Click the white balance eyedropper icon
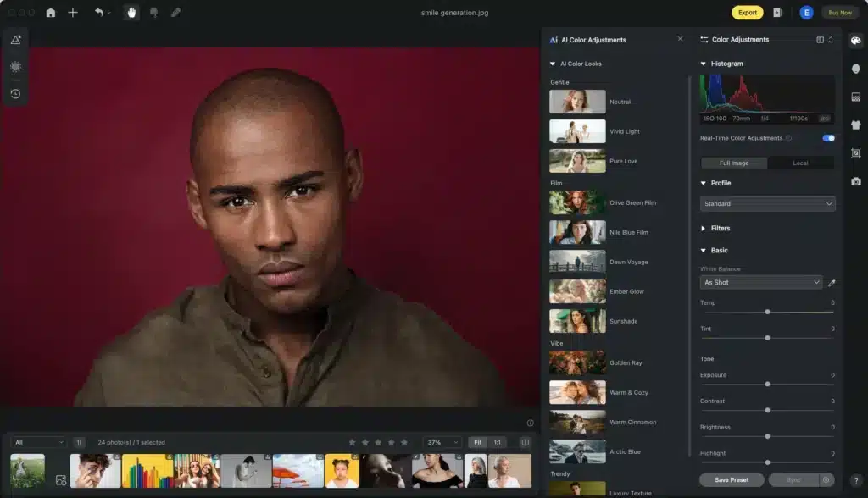The height and width of the screenshot is (498, 868). pos(831,283)
